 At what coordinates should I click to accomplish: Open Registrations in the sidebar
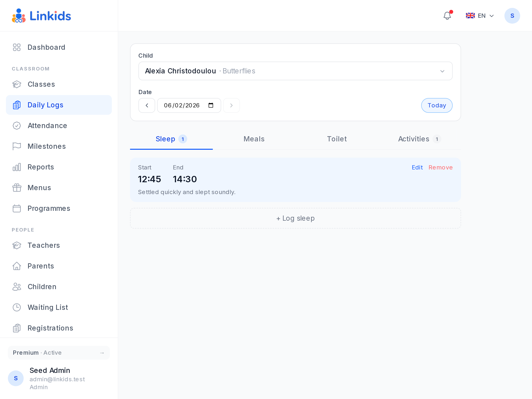click(59, 328)
